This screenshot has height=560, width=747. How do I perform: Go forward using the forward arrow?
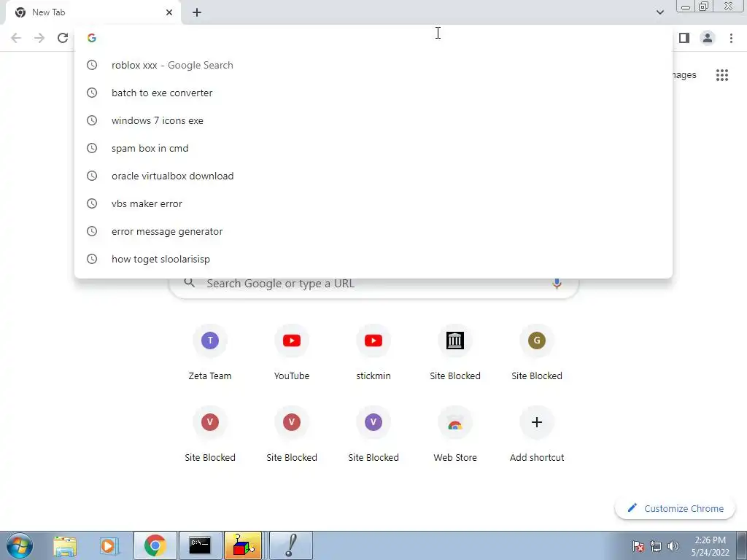coord(39,38)
